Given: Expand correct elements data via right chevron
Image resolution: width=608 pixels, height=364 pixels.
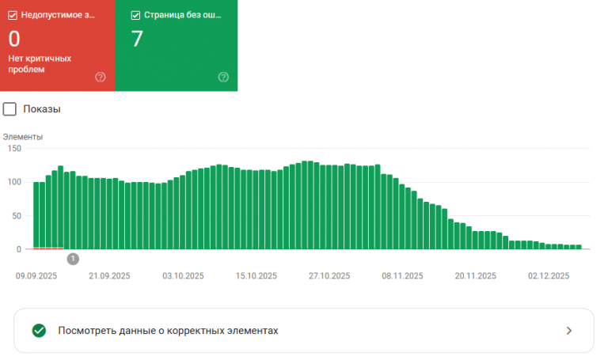Looking at the screenshot, I should (x=569, y=331).
